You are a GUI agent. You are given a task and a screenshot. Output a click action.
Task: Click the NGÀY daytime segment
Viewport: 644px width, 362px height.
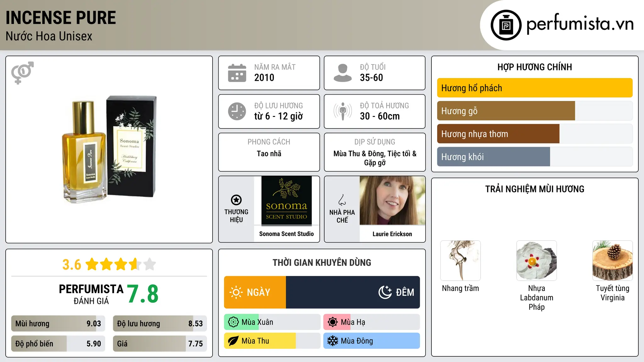255,292
